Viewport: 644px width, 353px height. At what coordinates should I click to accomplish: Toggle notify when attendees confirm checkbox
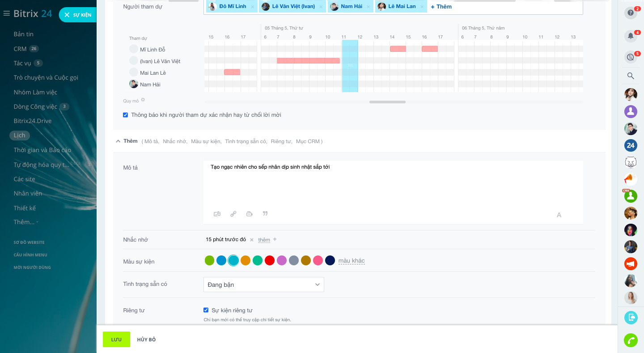point(126,115)
